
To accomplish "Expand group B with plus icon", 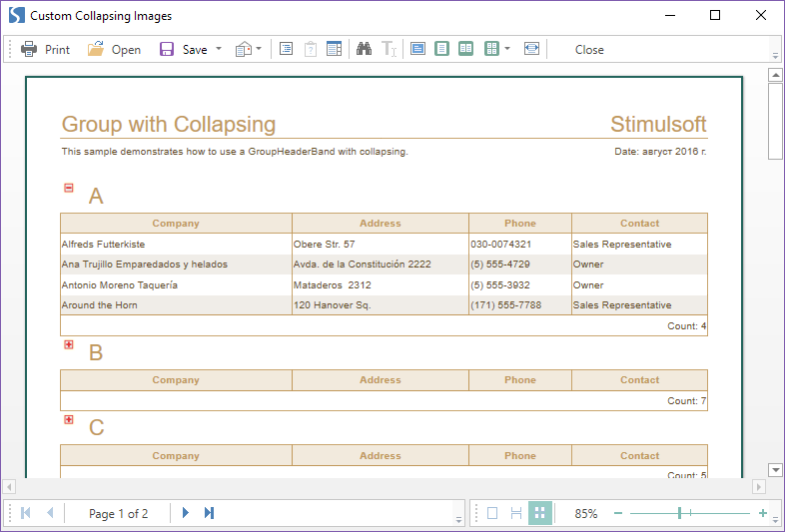I will pos(69,344).
